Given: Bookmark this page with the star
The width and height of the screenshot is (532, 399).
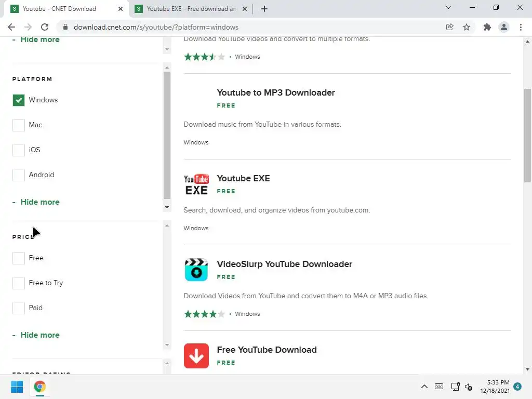Looking at the screenshot, I should 467,27.
